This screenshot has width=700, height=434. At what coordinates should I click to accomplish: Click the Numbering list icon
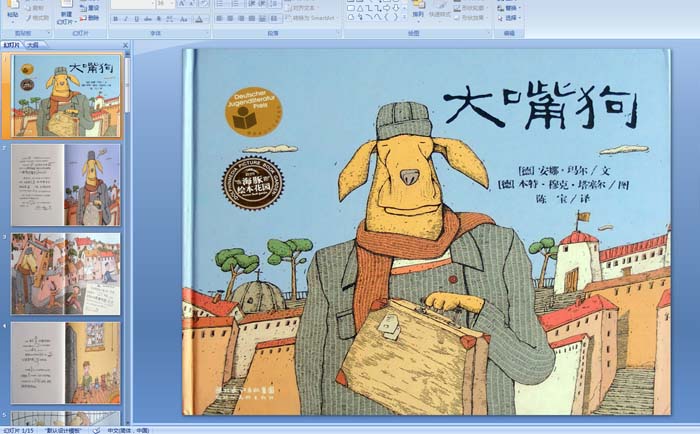pyautogui.click(x=236, y=4)
